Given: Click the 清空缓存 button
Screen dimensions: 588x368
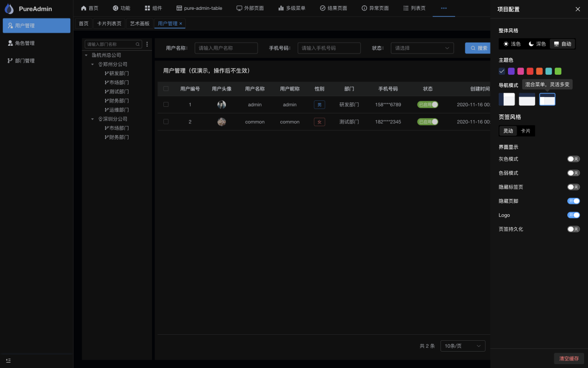Looking at the screenshot, I should tap(569, 358).
